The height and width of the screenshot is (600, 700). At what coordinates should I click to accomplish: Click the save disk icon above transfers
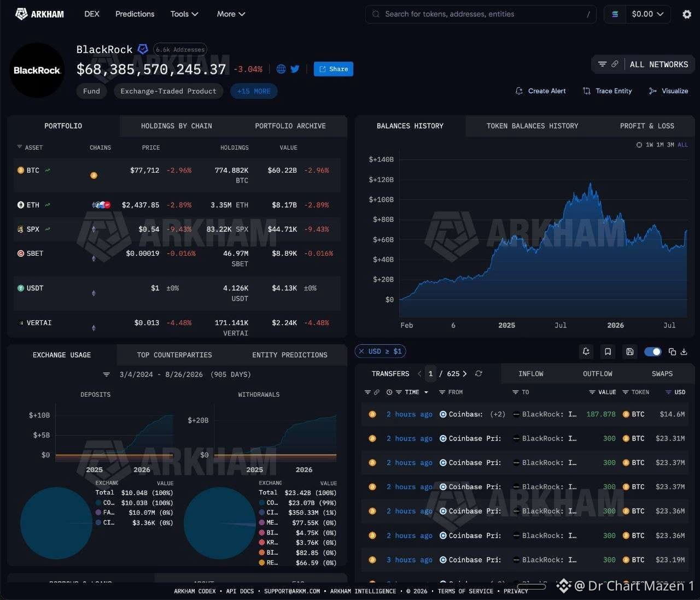click(x=629, y=351)
